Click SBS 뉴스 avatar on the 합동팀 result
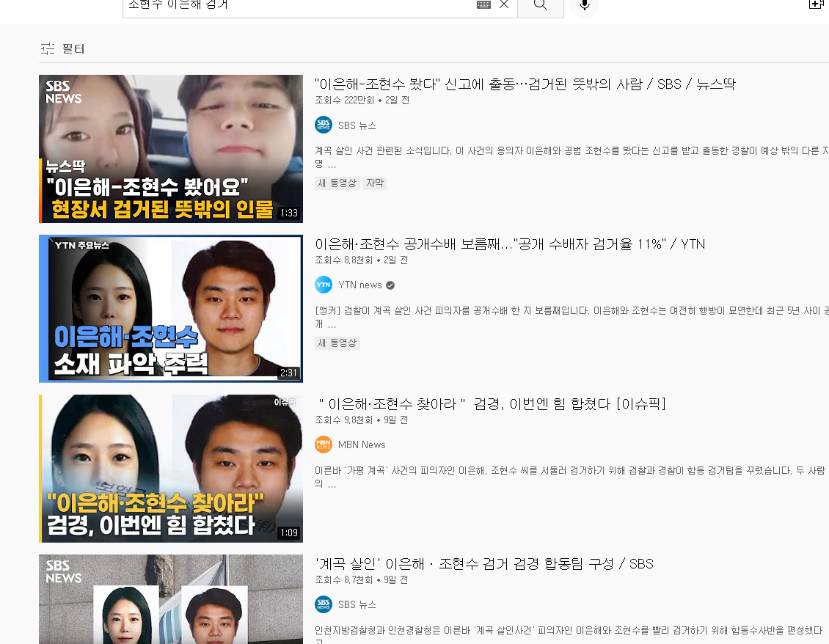 pos(324,604)
